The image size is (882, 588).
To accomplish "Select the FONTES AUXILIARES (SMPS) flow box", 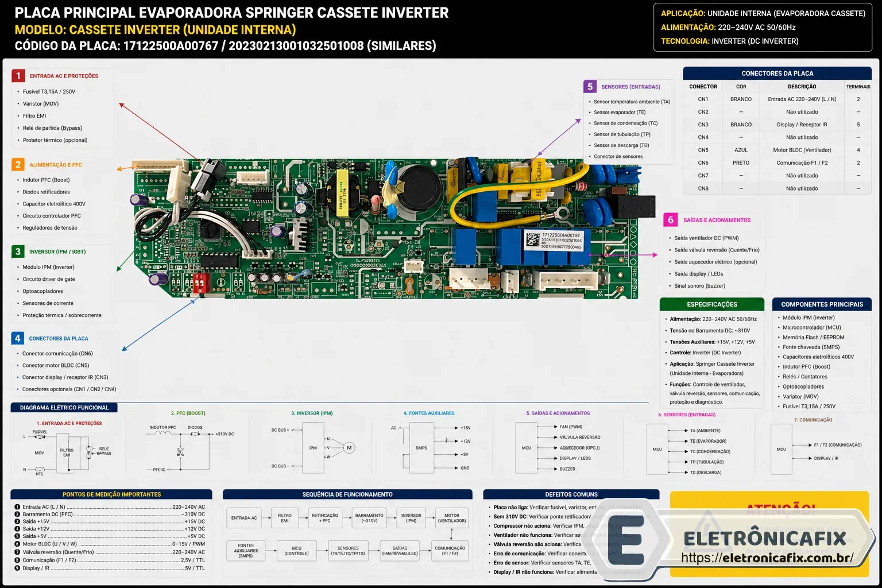I will (x=246, y=551).
